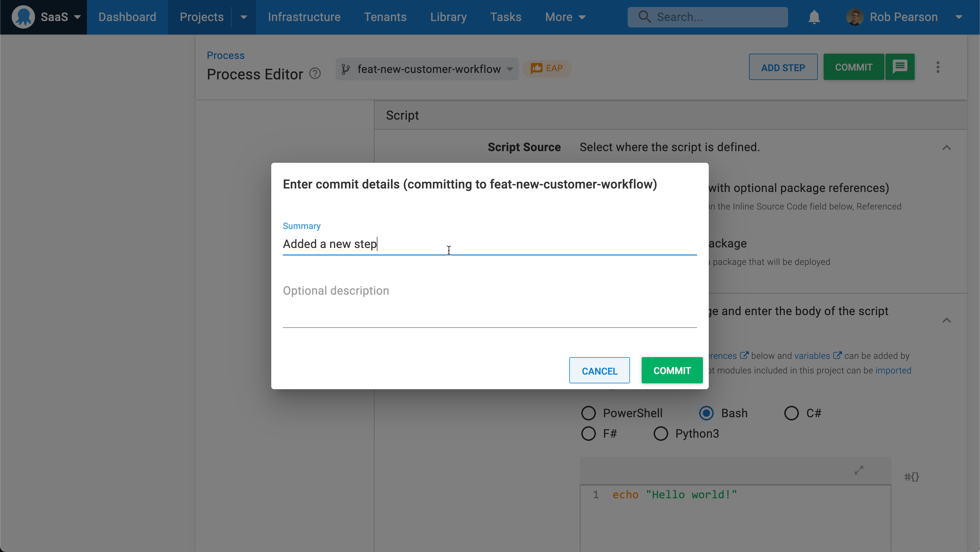Click the CANCEL button in commit dialog
Viewport: 980px width, 552px height.
[599, 370]
